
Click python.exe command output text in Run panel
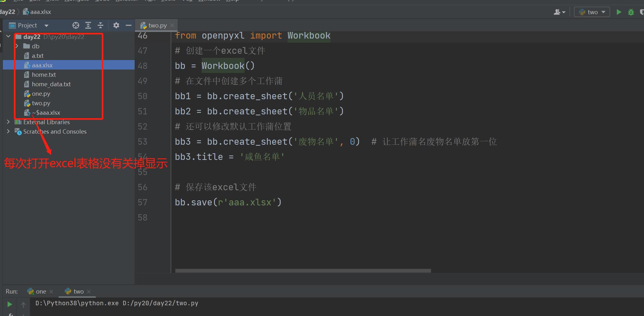pos(117,303)
